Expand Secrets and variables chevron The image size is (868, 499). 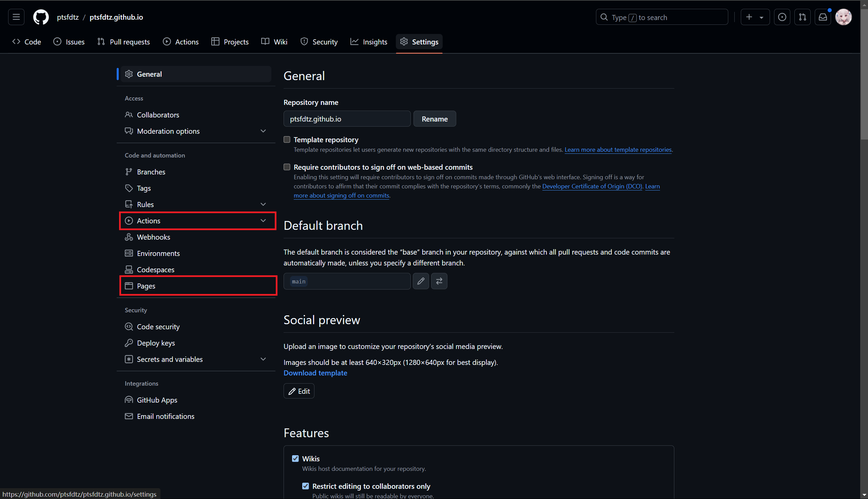[263, 359]
